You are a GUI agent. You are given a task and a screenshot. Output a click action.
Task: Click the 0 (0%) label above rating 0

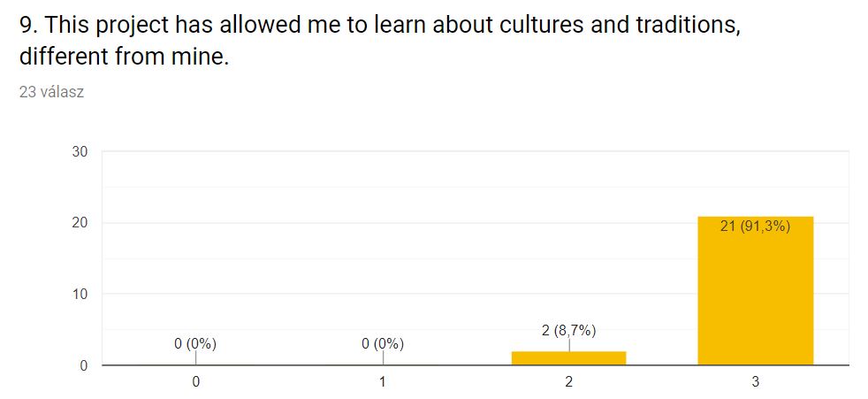195,343
